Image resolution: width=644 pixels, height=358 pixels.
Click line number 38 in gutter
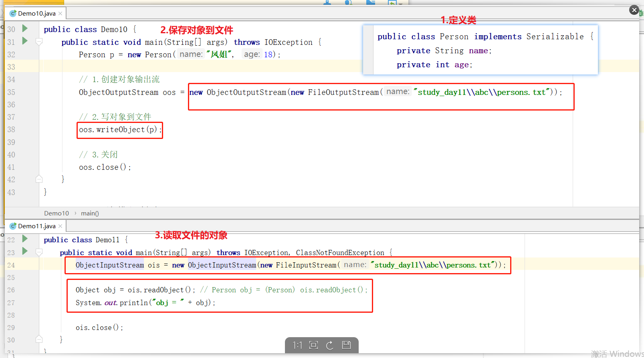(11, 130)
